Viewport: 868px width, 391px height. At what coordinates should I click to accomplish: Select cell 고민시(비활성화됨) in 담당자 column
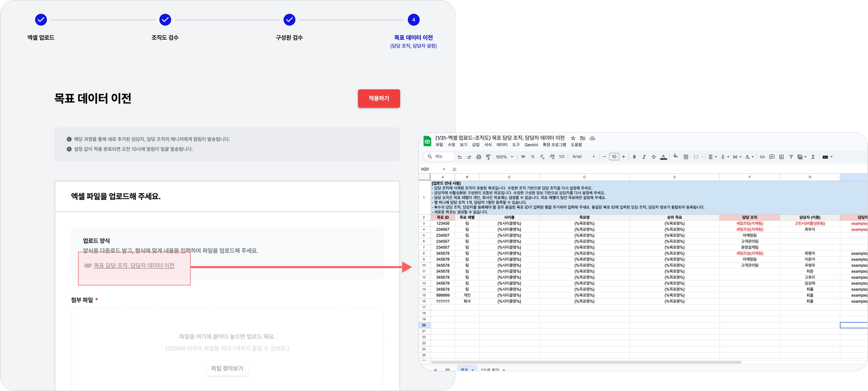click(810, 223)
